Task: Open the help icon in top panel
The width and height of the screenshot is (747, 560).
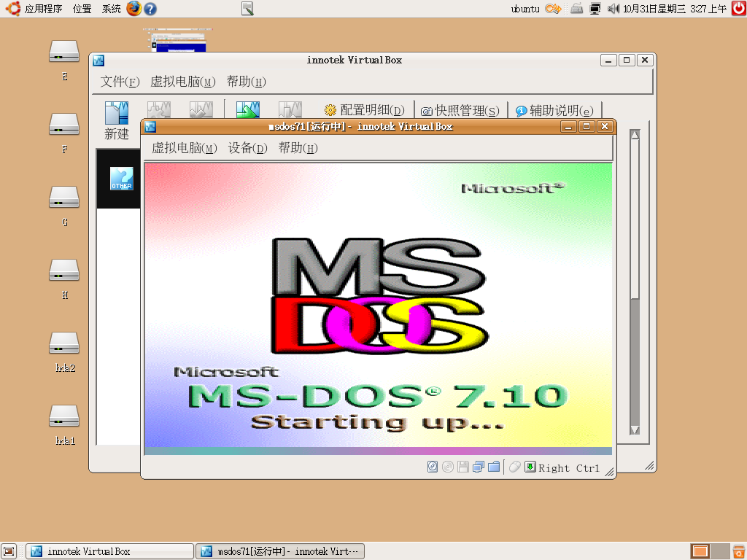Action: pos(150,9)
